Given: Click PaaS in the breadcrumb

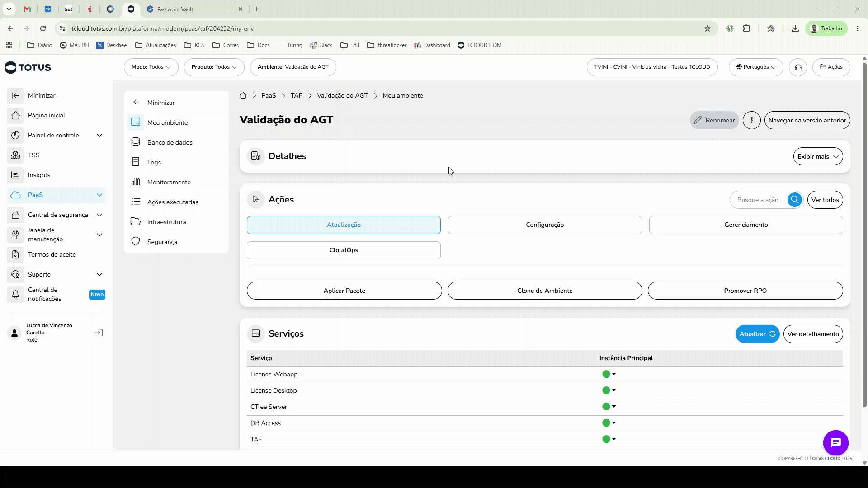Looking at the screenshot, I should click(269, 95).
